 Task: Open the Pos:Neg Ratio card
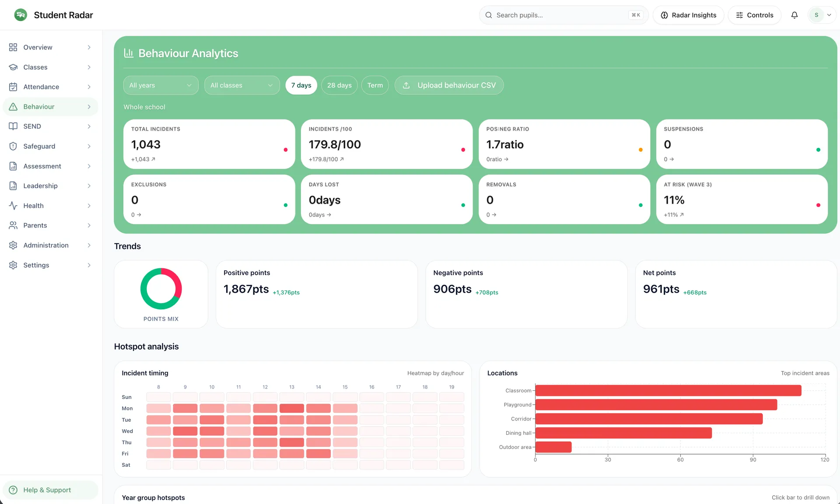click(564, 144)
